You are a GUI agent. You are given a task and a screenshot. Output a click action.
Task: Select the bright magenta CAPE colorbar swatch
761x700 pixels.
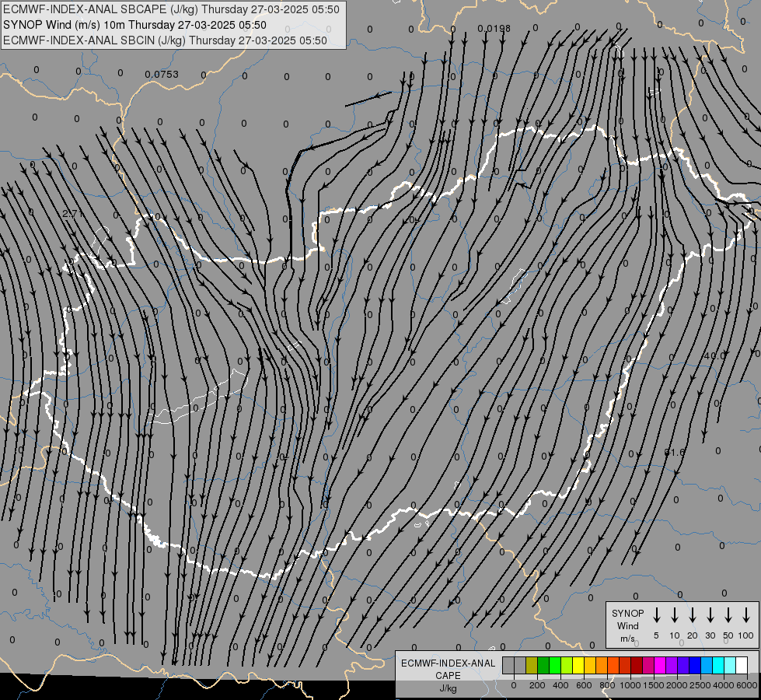660,665
